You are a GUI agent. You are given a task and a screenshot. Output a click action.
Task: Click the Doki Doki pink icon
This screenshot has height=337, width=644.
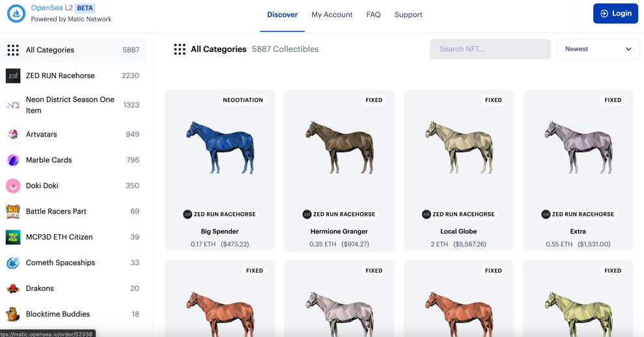[x=13, y=185]
